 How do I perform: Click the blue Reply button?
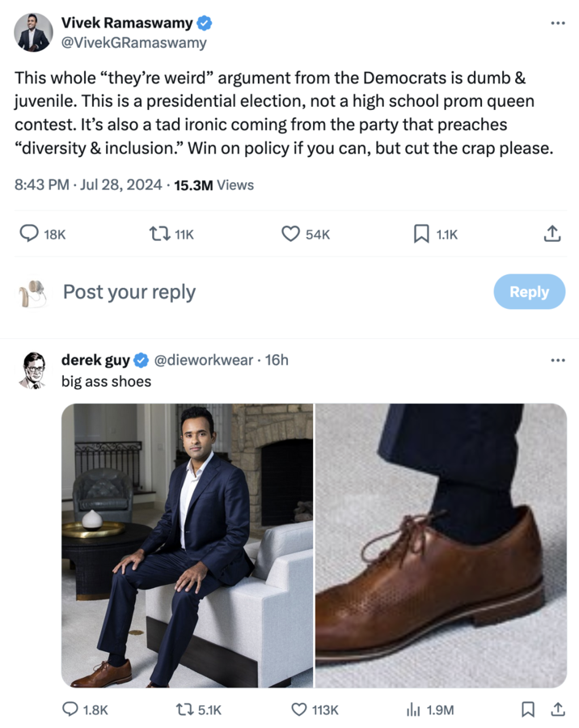click(x=529, y=292)
